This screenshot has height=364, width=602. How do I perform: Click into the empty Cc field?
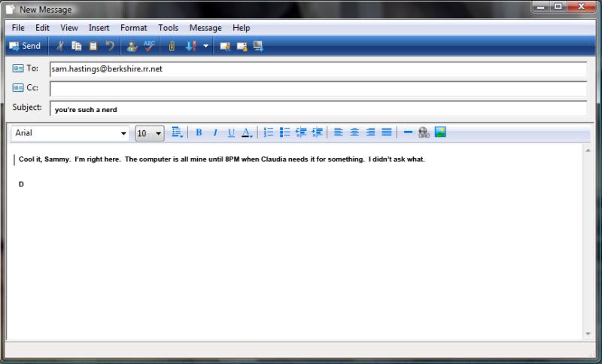(x=318, y=89)
